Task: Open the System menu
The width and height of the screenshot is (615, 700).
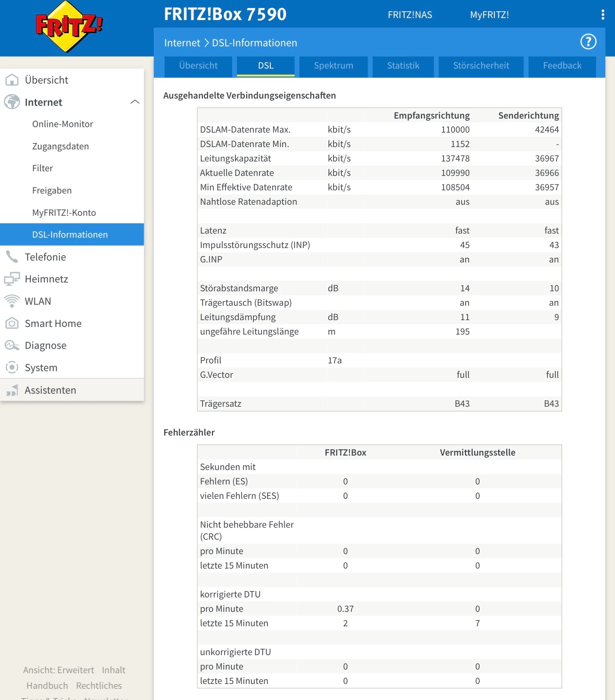Action: click(x=72, y=367)
